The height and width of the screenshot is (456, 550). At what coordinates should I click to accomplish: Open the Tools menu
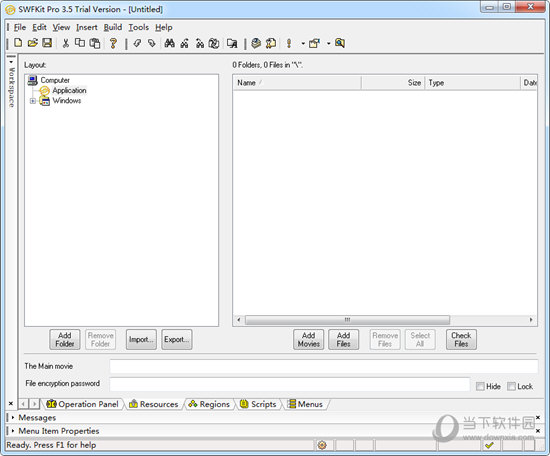[139, 27]
